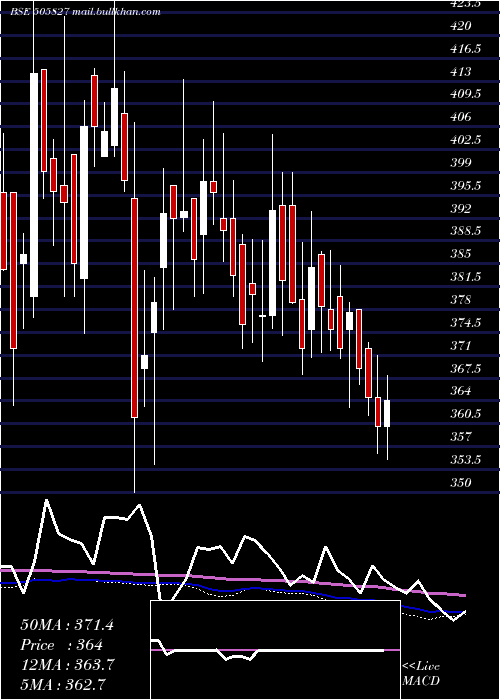Image resolution: width=500 pixels, height=700 pixels.
Task: Select the 12MA : 363.7 value
Action: 67,665
